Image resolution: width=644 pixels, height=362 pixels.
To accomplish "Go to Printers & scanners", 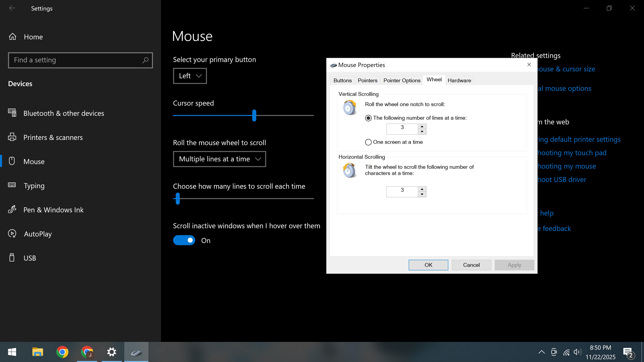I will [x=53, y=137].
